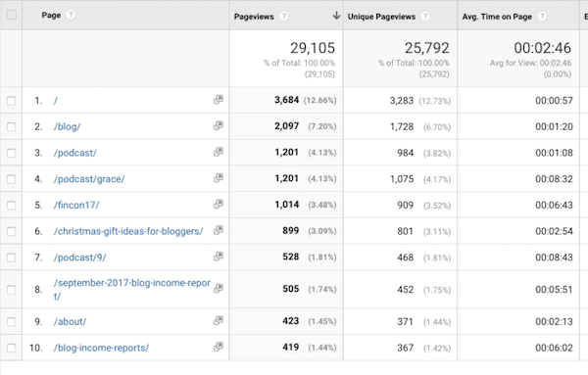Image resolution: width=588 pixels, height=375 pixels.
Task: Open the external link icon for /about/ row
Action: pos(219,321)
